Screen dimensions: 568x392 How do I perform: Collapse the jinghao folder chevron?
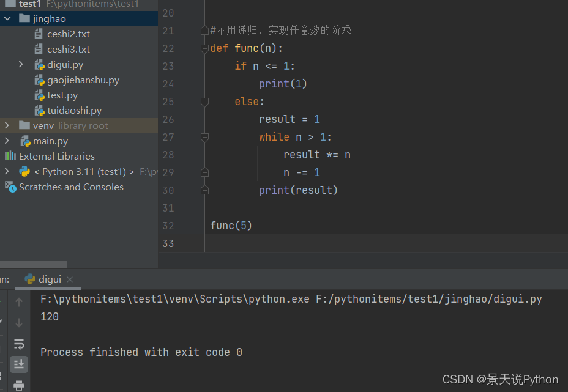[x=7, y=18]
